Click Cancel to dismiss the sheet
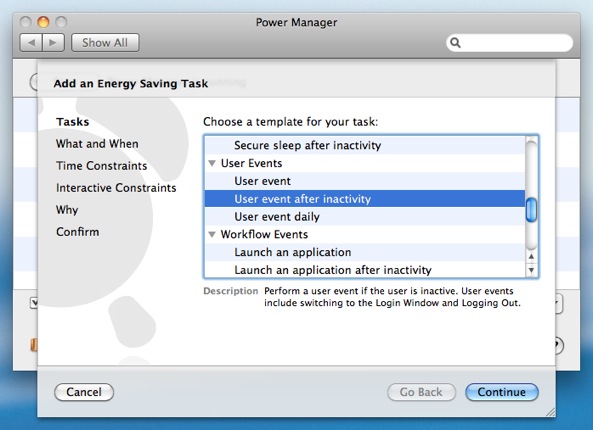 tap(84, 392)
